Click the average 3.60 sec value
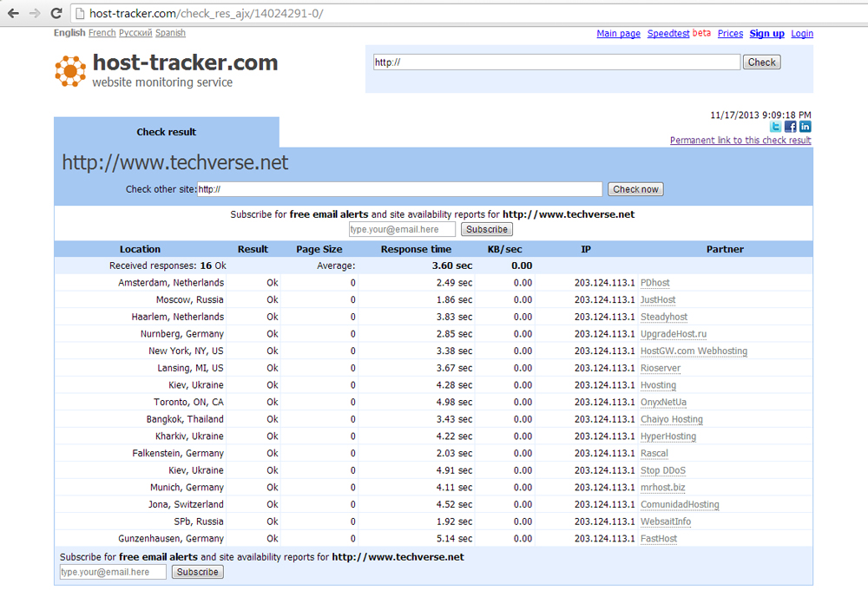The image size is (868, 597). (x=452, y=266)
